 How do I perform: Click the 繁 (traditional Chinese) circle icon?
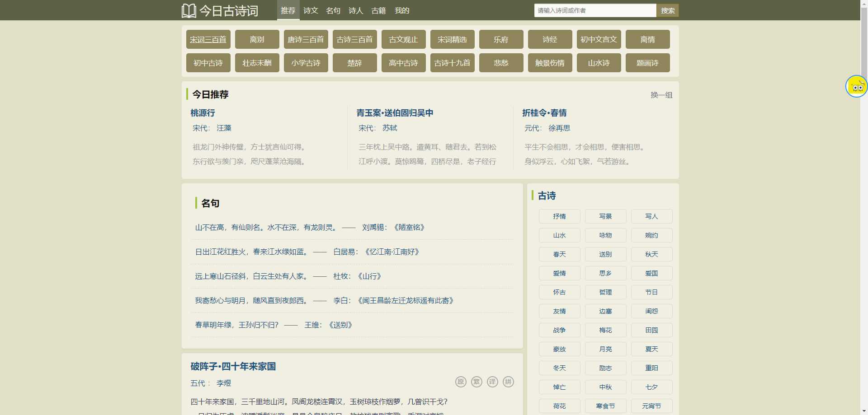(x=476, y=382)
